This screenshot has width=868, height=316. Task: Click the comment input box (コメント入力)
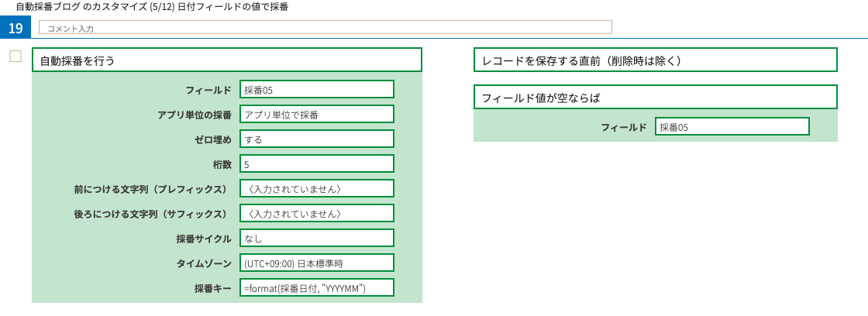pyautogui.click(x=325, y=28)
